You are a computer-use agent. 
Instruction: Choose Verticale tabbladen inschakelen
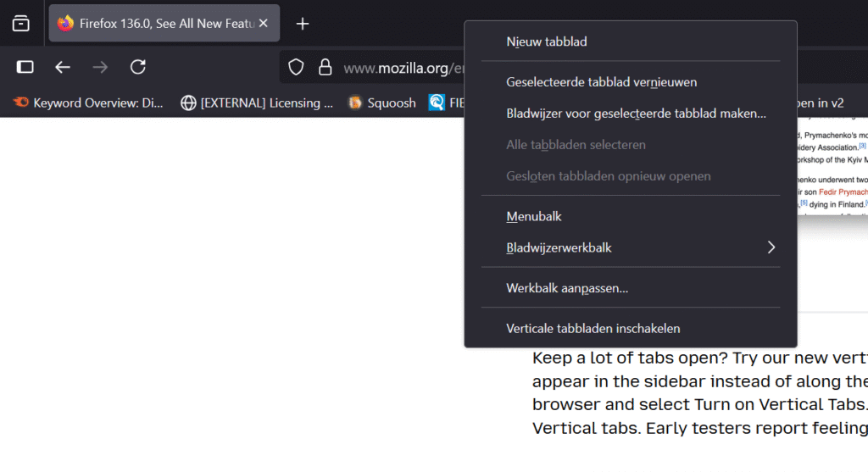click(631, 328)
